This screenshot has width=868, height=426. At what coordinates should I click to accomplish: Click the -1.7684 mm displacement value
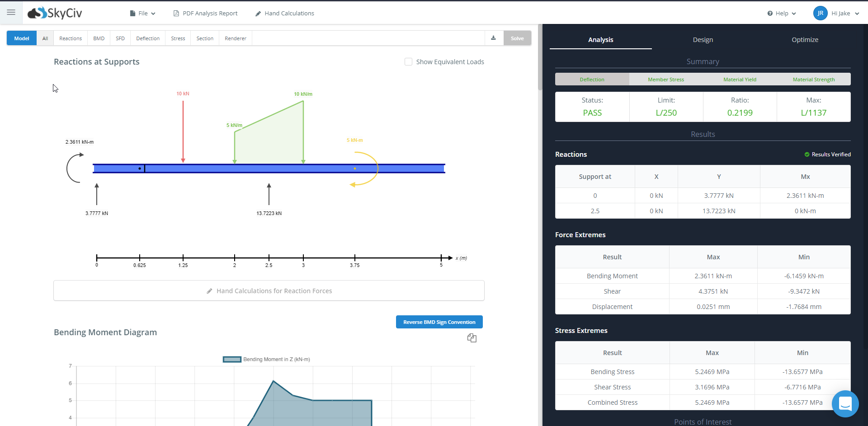(x=804, y=307)
